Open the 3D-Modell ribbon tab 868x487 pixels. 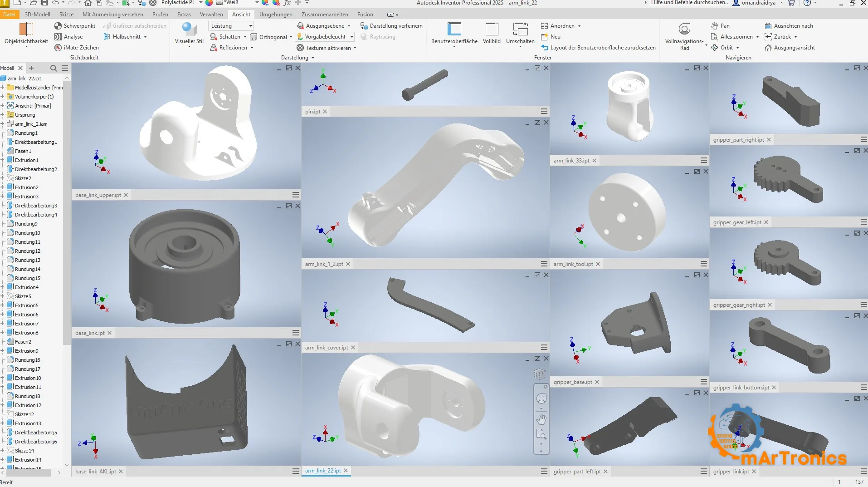pos(38,15)
